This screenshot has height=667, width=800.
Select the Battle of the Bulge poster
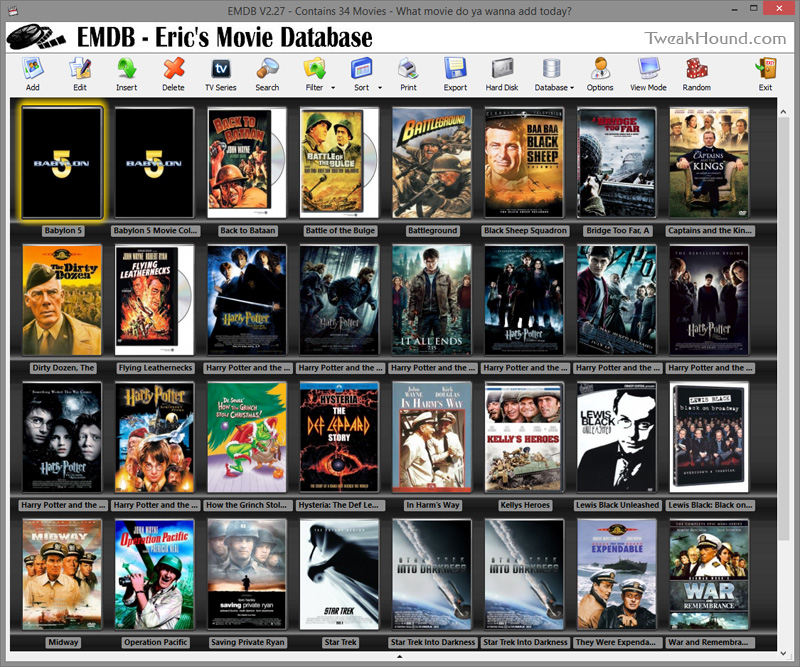339,163
